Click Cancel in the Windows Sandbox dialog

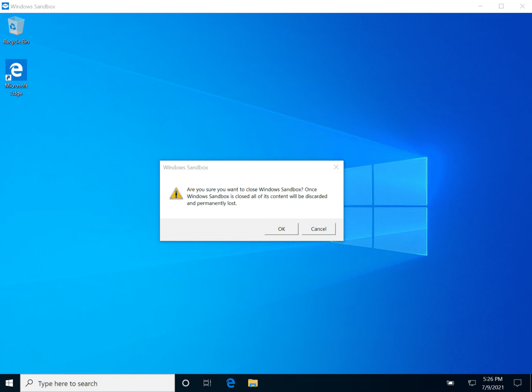coord(319,229)
